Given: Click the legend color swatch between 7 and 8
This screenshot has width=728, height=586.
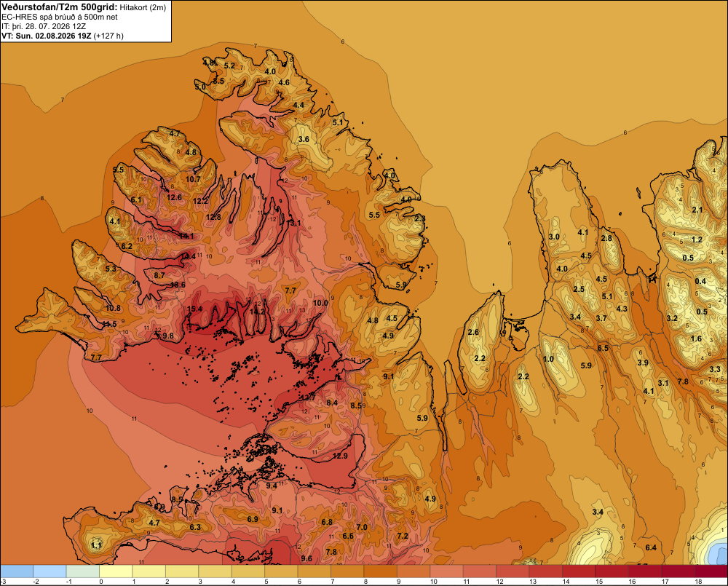Looking at the screenshot, I should click(347, 571).
